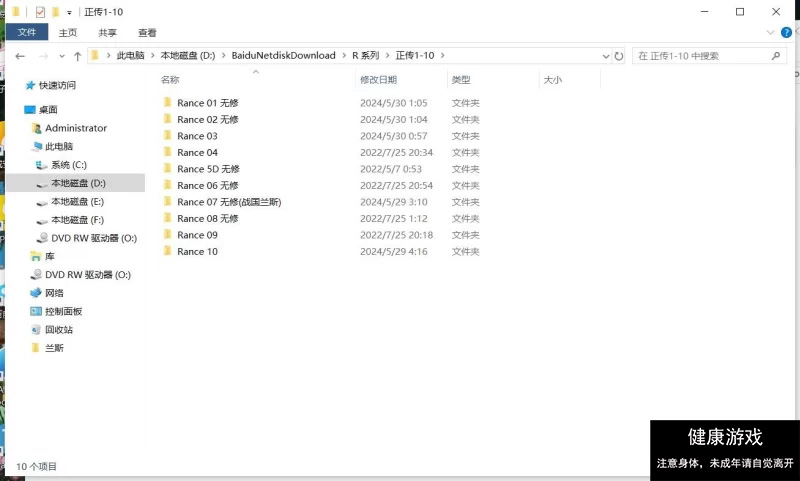Screen dimensions: 800x481
Task: Click the date 2024/5/30 1:05
Action: (393, 103)
